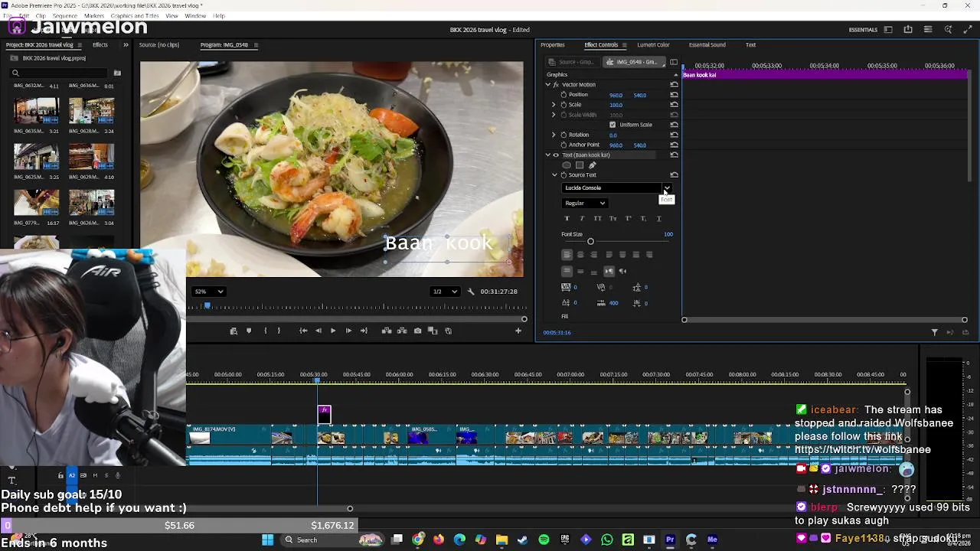Switch to the Essential Sound tab
Screen dimensions: 980x551
(x=707, y=45)
